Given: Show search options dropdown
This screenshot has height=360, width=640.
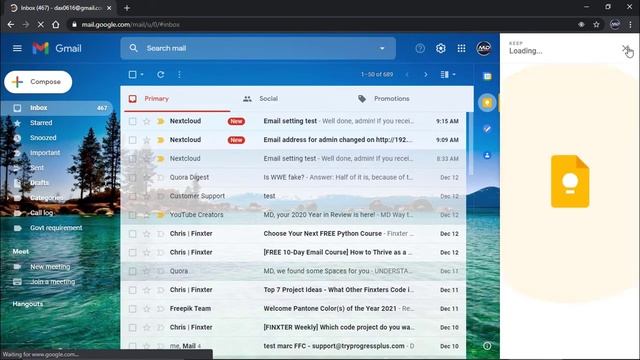Looking at the screenshot, I should click(382, 48).
